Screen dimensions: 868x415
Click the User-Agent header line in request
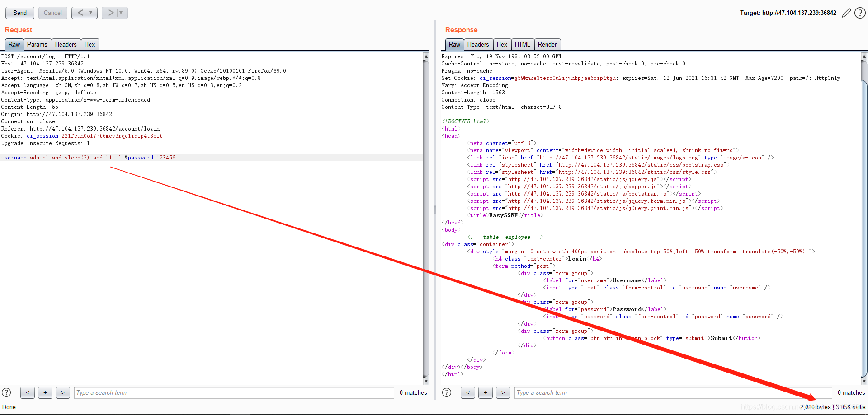[143, 71]
